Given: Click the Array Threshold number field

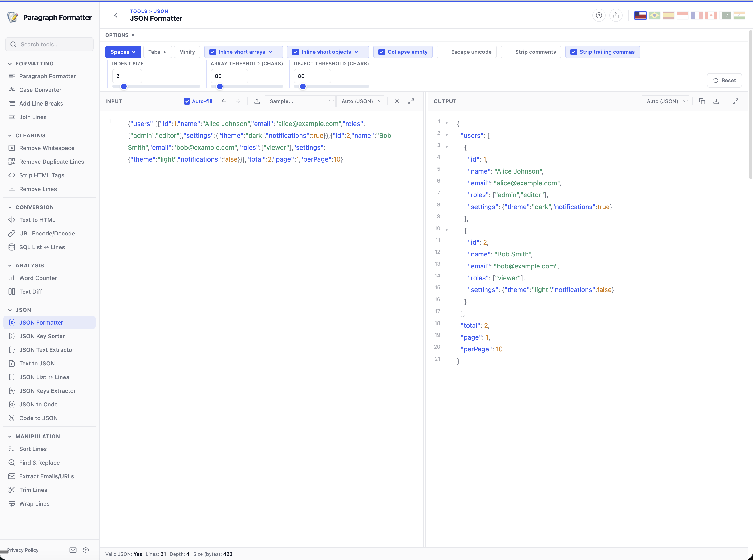Looking at the screenshot, I should pyautogui.click(x=229, y=76).
